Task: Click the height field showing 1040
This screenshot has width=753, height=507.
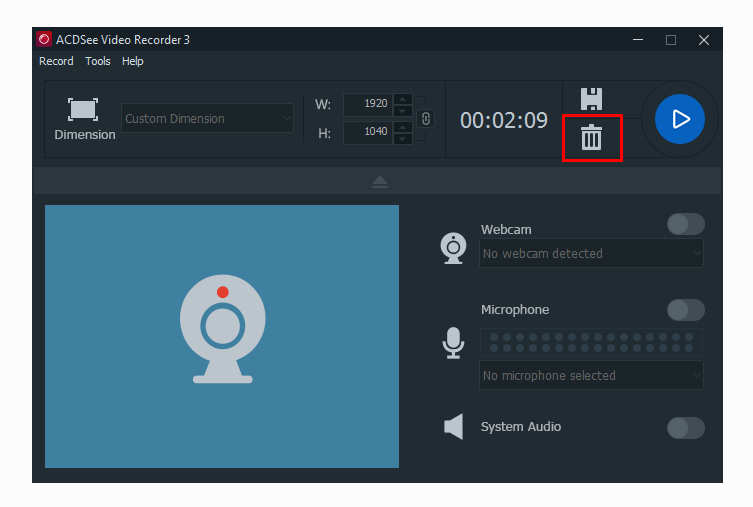Action: (x=368, y=132)
